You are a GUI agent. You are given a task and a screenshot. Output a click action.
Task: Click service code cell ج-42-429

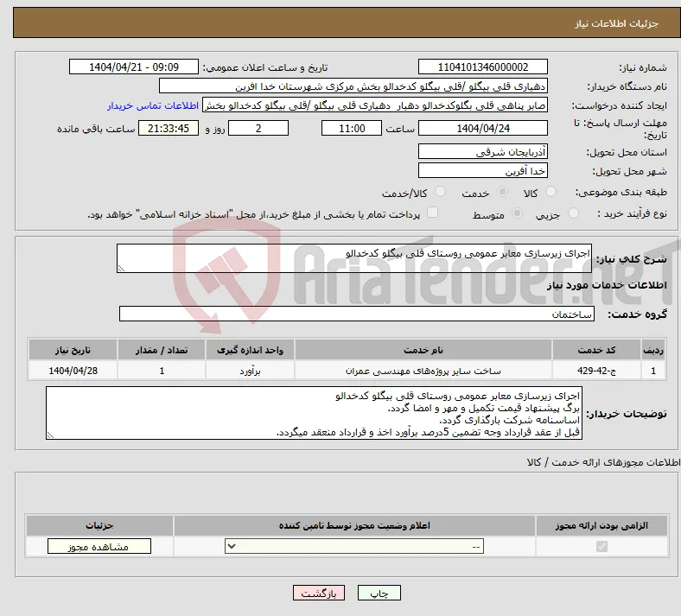(x=597, y=371)
